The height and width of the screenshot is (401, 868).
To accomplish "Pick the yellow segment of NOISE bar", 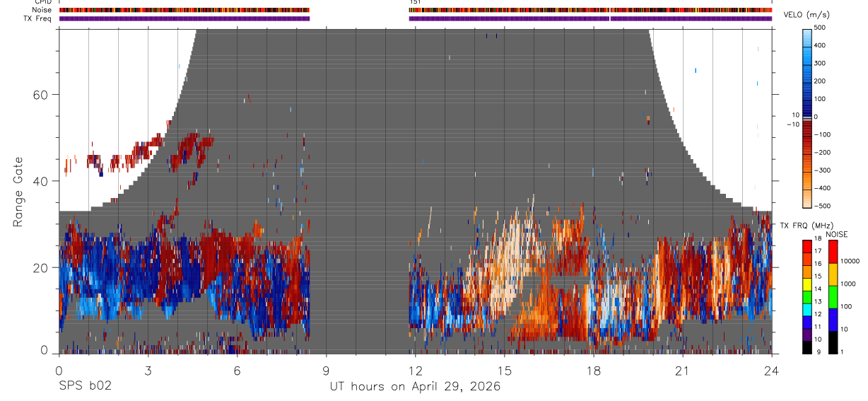I will pyautogui.click(x=833, y=274).
